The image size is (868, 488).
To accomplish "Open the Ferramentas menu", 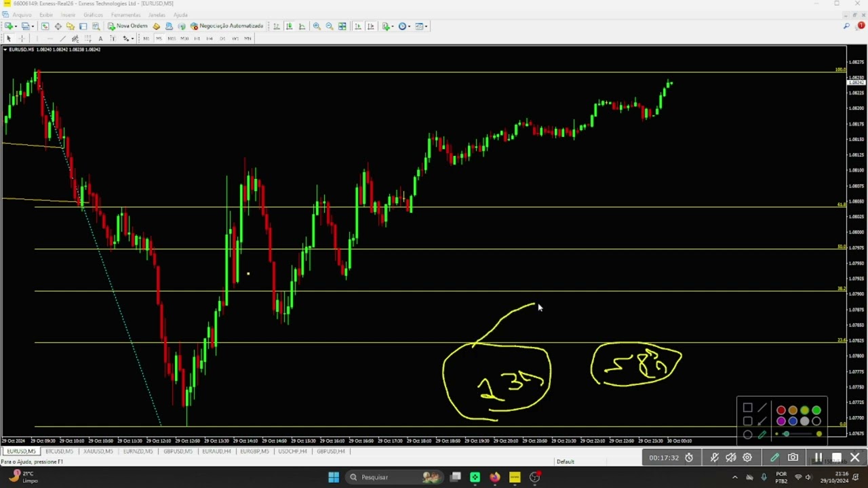I will pos(125,14).
